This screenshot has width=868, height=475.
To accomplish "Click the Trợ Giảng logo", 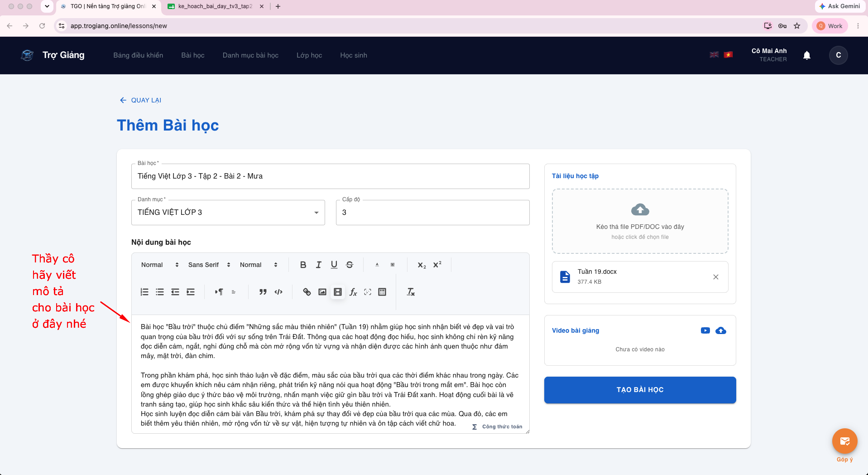I will tap(53, 55).
